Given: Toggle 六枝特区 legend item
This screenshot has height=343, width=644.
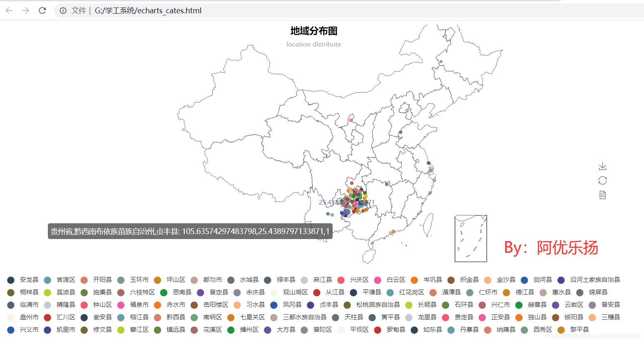Looking at the screenshot, I should coord(136,292).
